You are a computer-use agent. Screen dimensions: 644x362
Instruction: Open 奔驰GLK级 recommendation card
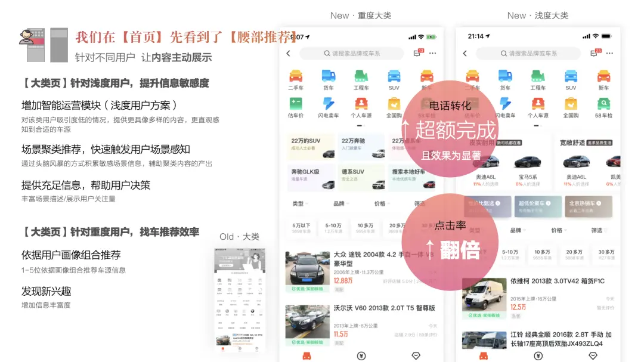tap(311, 178)
